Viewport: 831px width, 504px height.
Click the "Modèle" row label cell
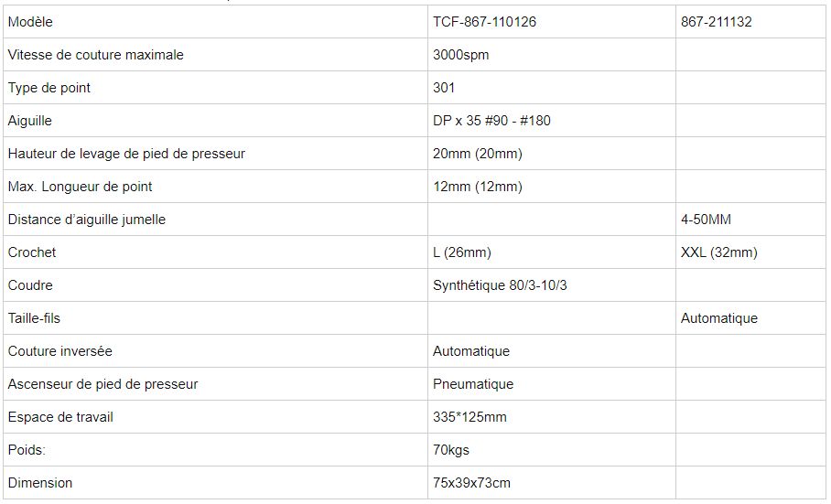(x=30, y=22)
